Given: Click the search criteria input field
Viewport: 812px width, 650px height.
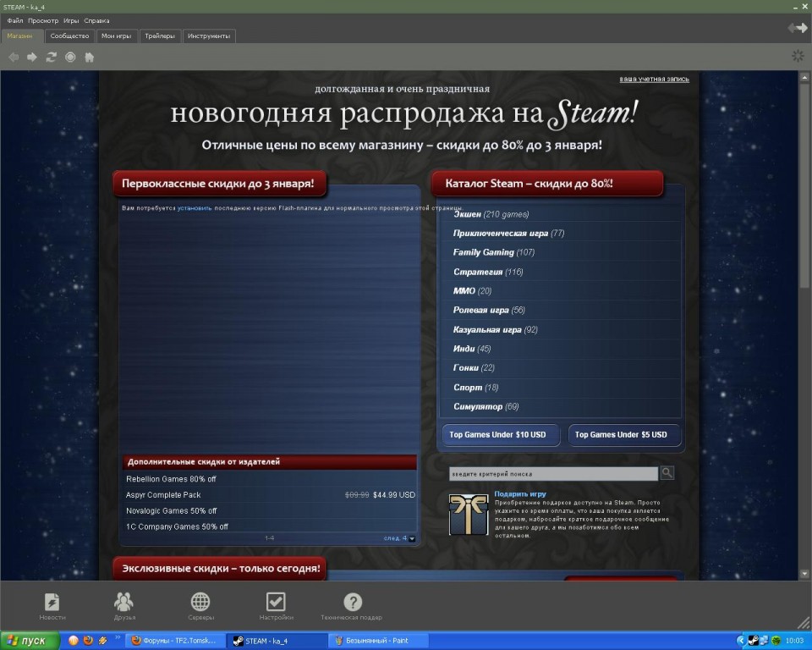Looking at the screenshot, I should pyautogui.click(x=553, y=474).
